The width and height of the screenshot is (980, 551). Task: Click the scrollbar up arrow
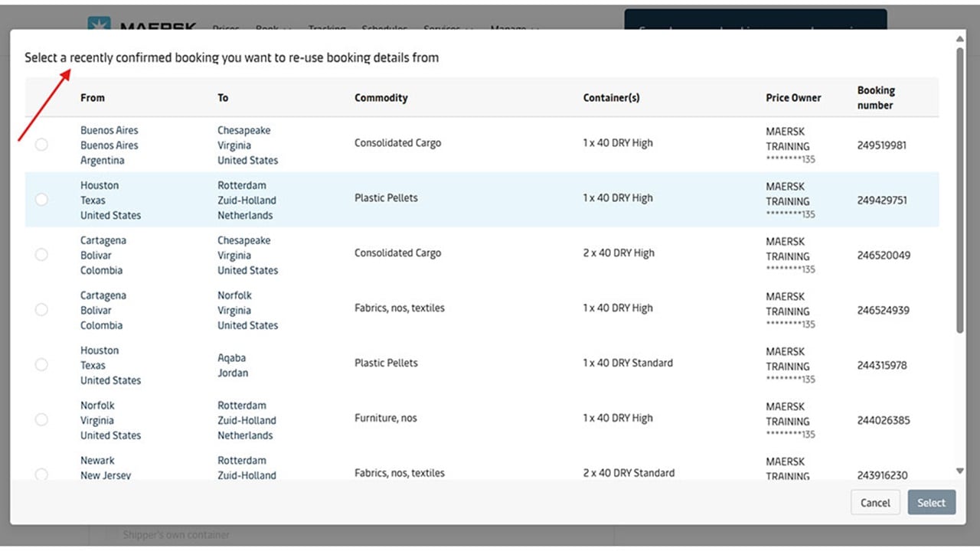pyautogui.click(x=959, y=39)
